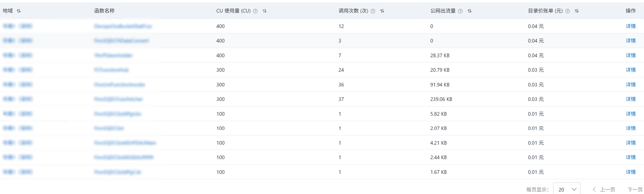The image size is (644, 194).
Task: Open 详情 for the 239.06 KB traffic row
Action: point(630,99)
